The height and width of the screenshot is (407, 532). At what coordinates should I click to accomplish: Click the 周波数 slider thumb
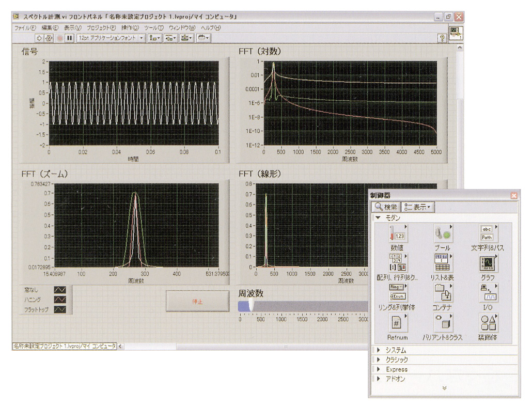(252, 305)
